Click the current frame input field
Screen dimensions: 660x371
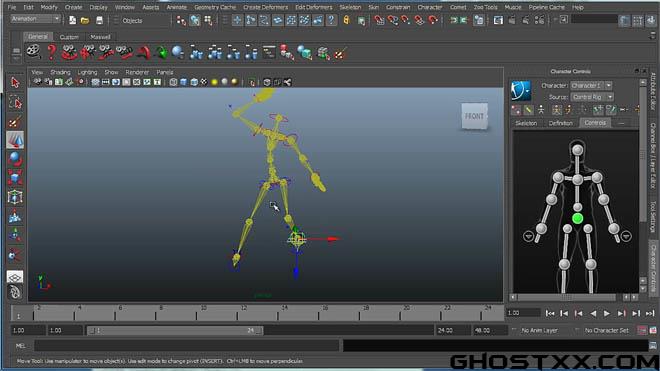pos(523,313)
